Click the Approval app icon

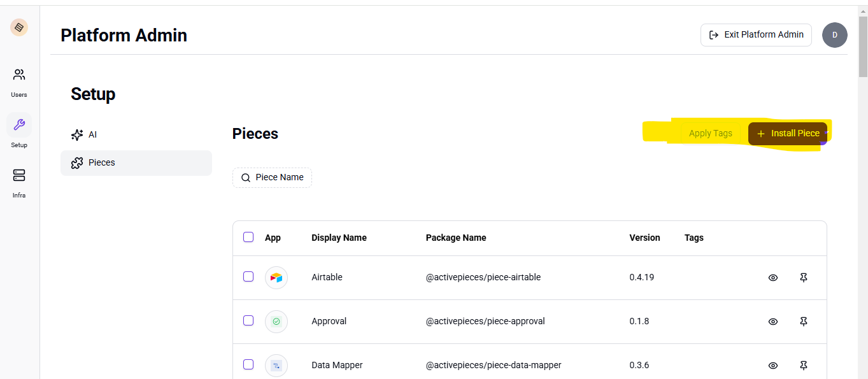pos(276,322)
